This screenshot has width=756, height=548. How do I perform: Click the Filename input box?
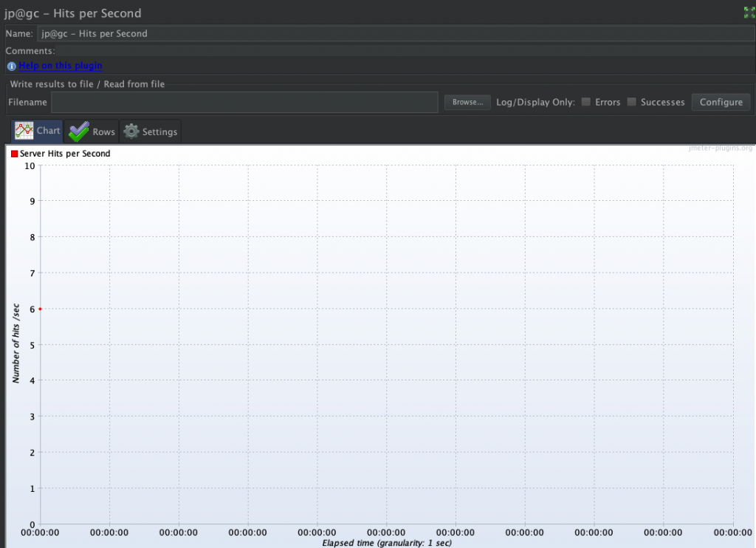(x=244, y=102)
